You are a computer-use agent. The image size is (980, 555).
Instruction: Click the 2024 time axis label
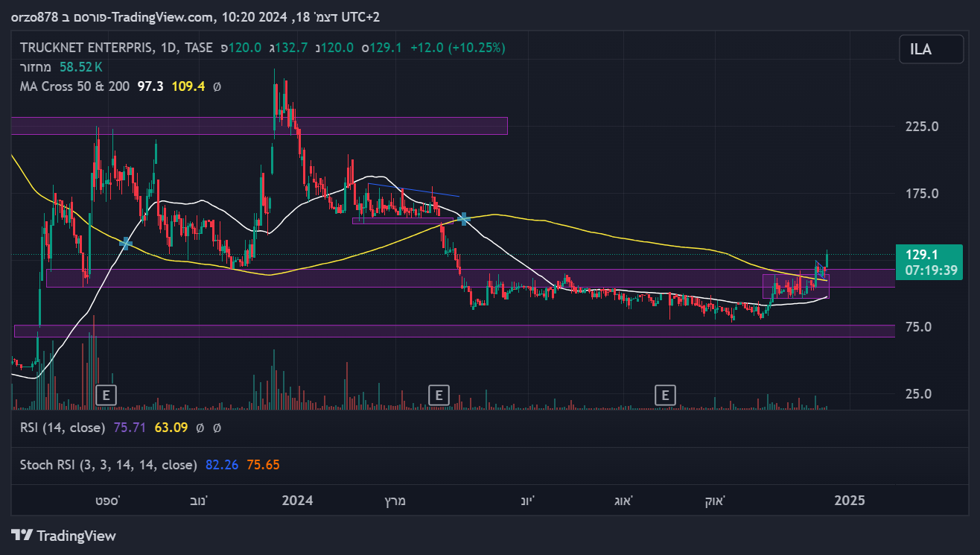point(298,501)
